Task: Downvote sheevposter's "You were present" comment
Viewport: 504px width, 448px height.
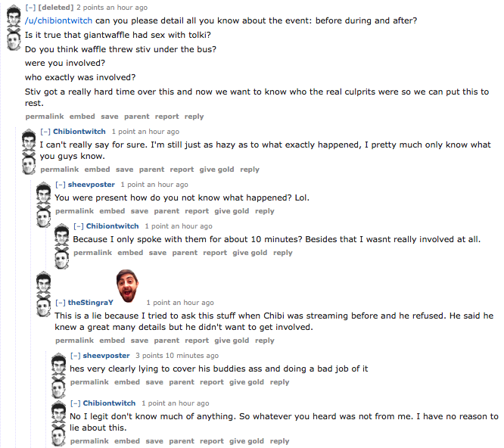Action: pos(43,217)
